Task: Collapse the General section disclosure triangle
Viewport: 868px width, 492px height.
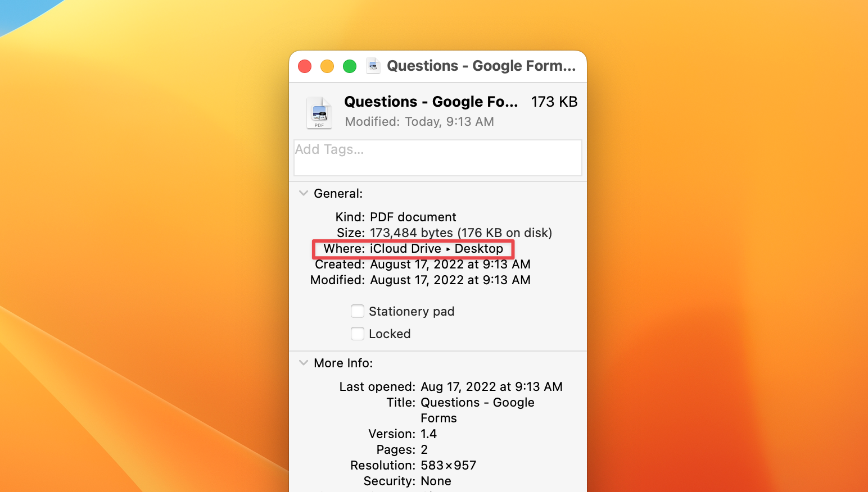Action: click(x=304, y=193)
